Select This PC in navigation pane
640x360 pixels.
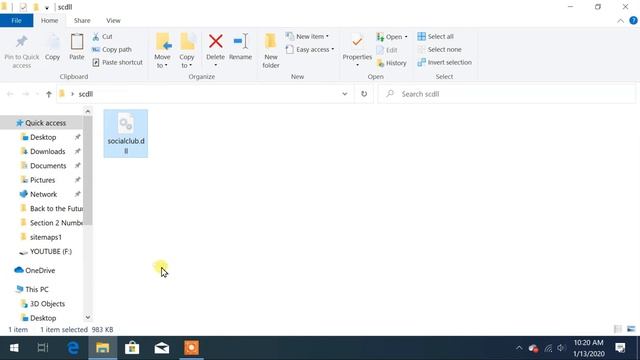(32, 289)
